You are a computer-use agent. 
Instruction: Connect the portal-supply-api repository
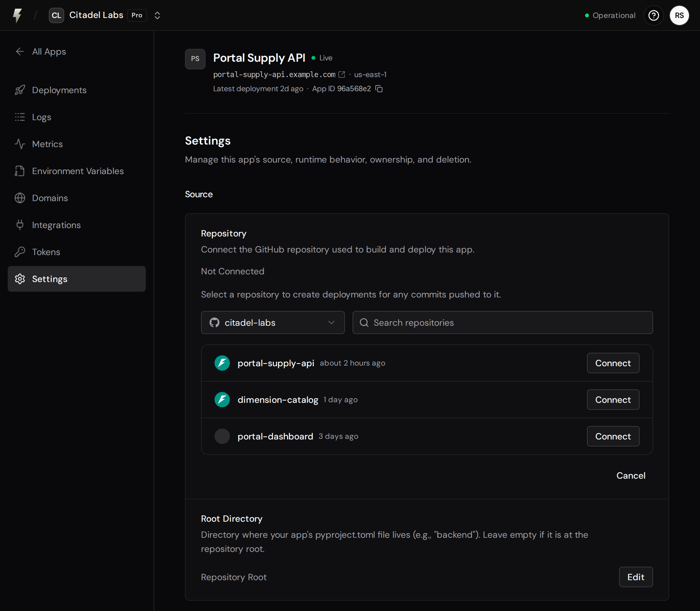(613, 363)
